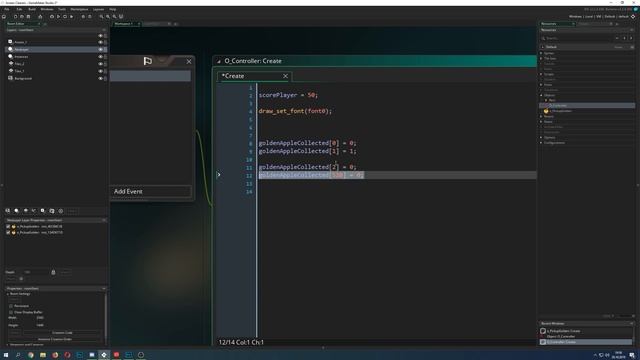Image resolution: width=640 pixels, height=360 pixels.
Task: Open the Build menu
Action: (32, 9)
